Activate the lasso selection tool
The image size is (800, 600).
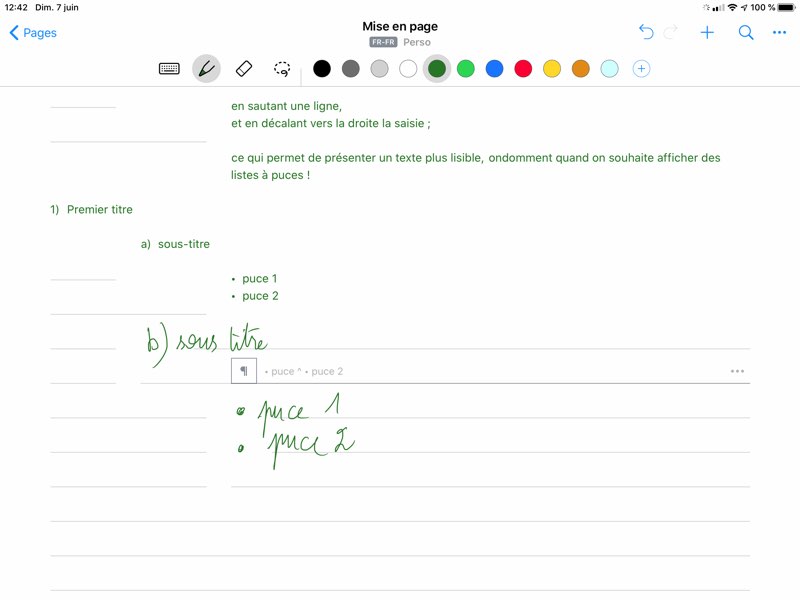pyautogui.click(x=283, y=69)
